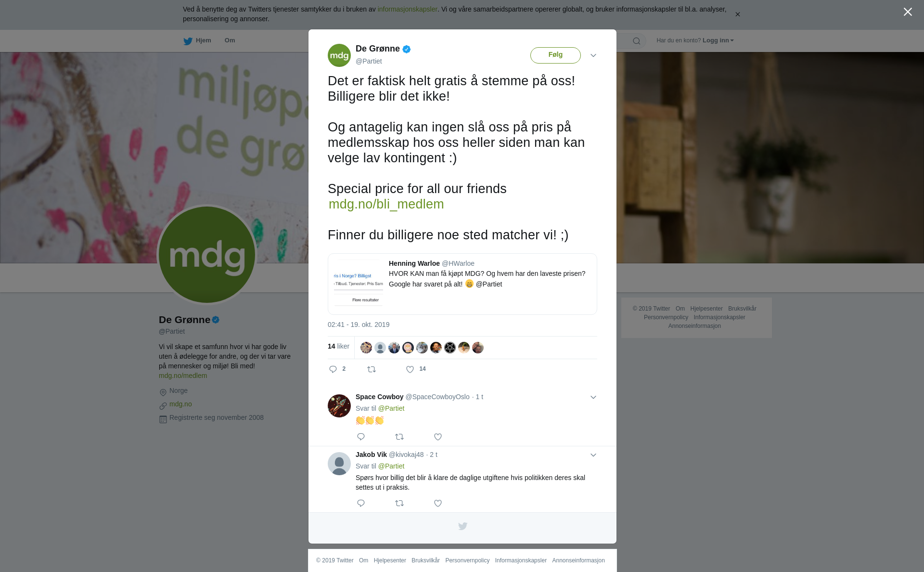Go to the Hjem tab

(x=197, y=41)
